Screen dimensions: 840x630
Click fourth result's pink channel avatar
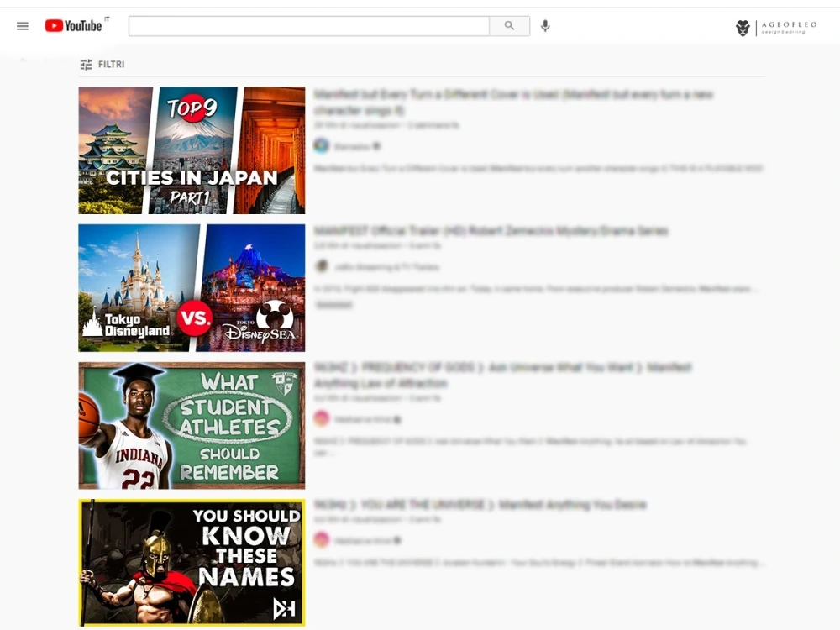click(x=322, y=539)
